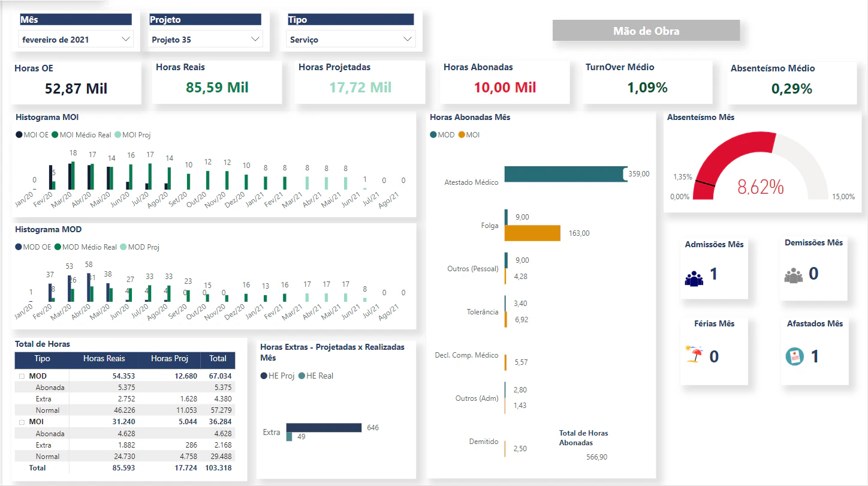Open the Mês dropdown showing fevereiro de 2021
Image resolution: width=868 pixels, height=486 pixels.
coord(76,40)
